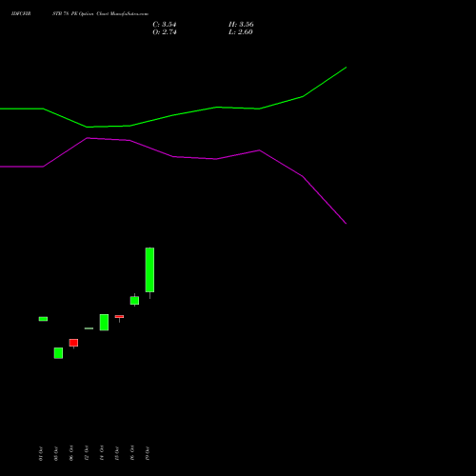Viewport: 476px width, 476px height.
Task: Select the small red candlestick on 15 Oct
Action: tap(119, 317)
